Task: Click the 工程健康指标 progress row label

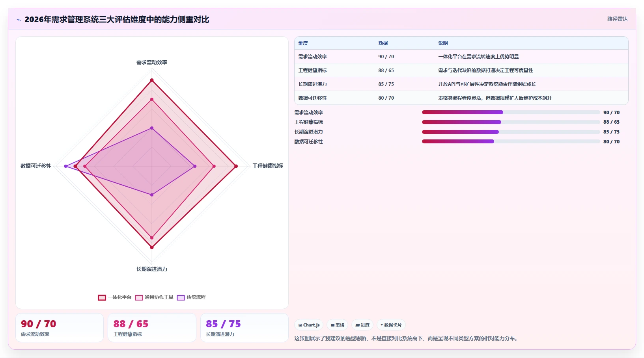Action: (308, 122)
